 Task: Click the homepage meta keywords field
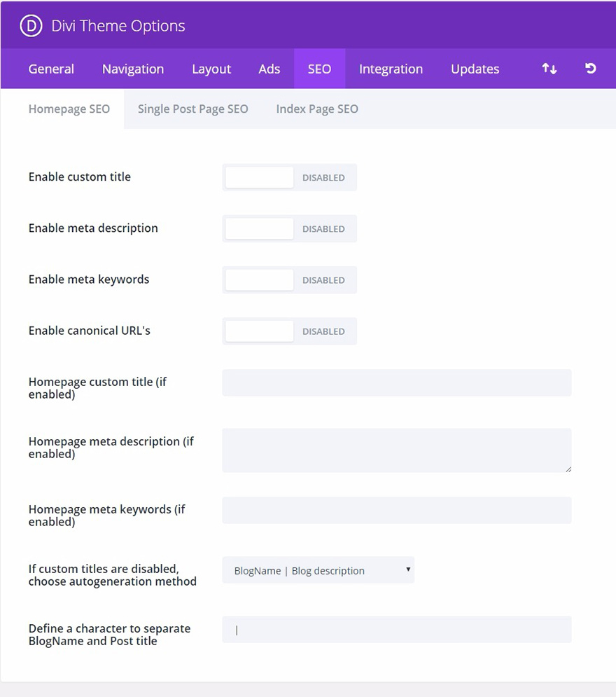396,510
